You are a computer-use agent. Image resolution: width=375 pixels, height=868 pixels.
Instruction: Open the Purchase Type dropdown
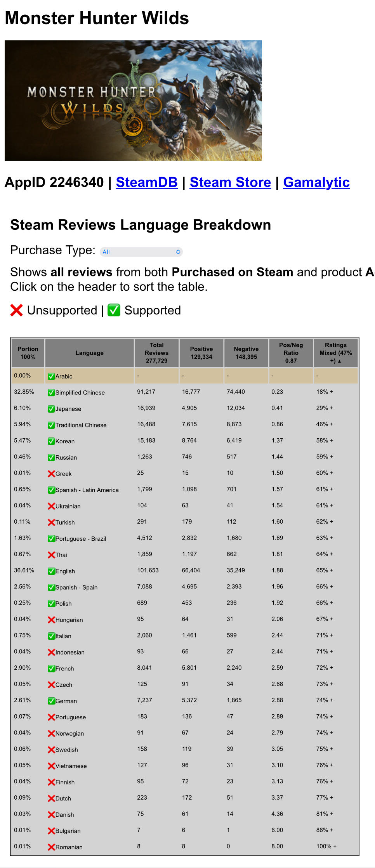pyautogui.click(x=141, y=252)
